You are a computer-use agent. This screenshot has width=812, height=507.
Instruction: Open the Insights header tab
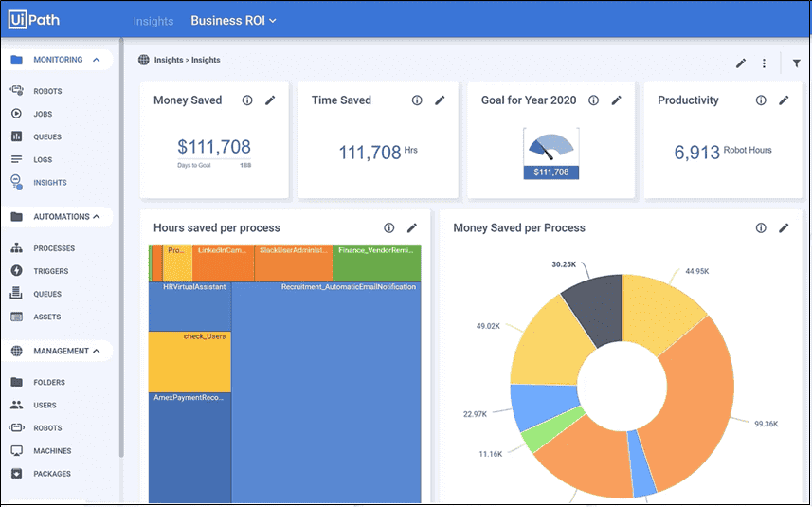pos(153,21)
